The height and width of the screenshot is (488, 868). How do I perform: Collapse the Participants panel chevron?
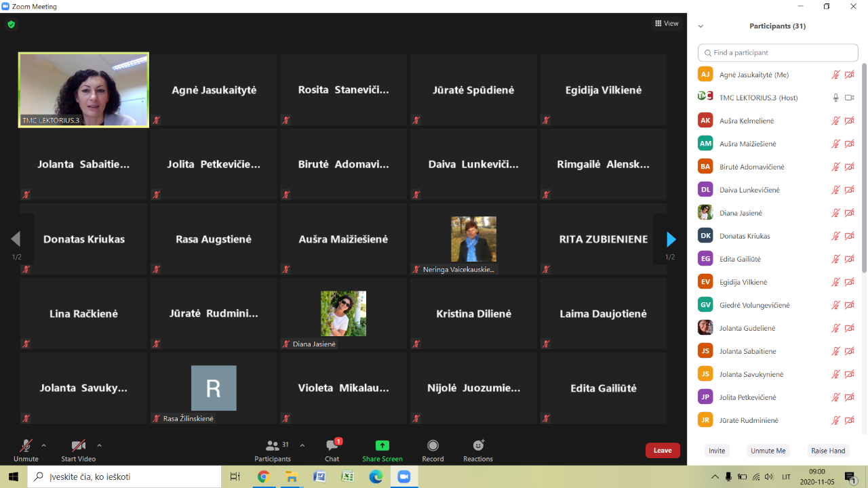[x=701, y=26]
